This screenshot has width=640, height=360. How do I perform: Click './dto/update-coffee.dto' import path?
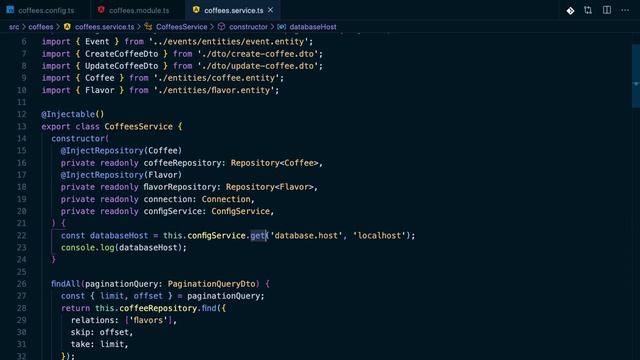(258, 66)
